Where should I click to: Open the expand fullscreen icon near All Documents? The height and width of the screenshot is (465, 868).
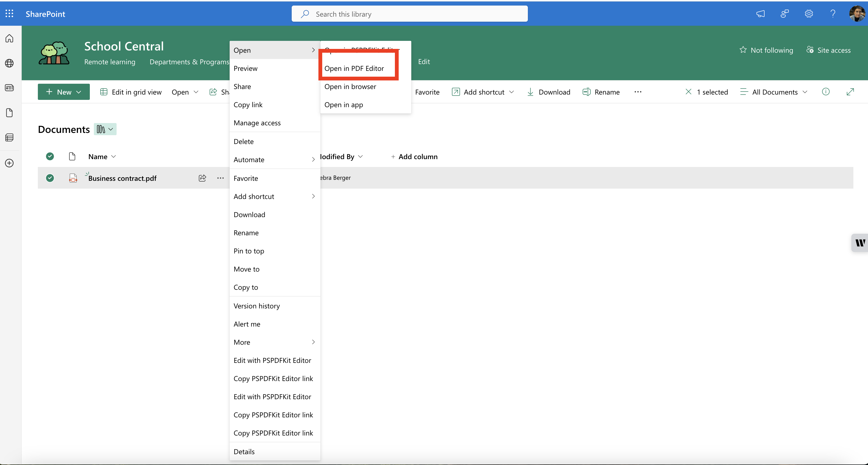point(851,92)
